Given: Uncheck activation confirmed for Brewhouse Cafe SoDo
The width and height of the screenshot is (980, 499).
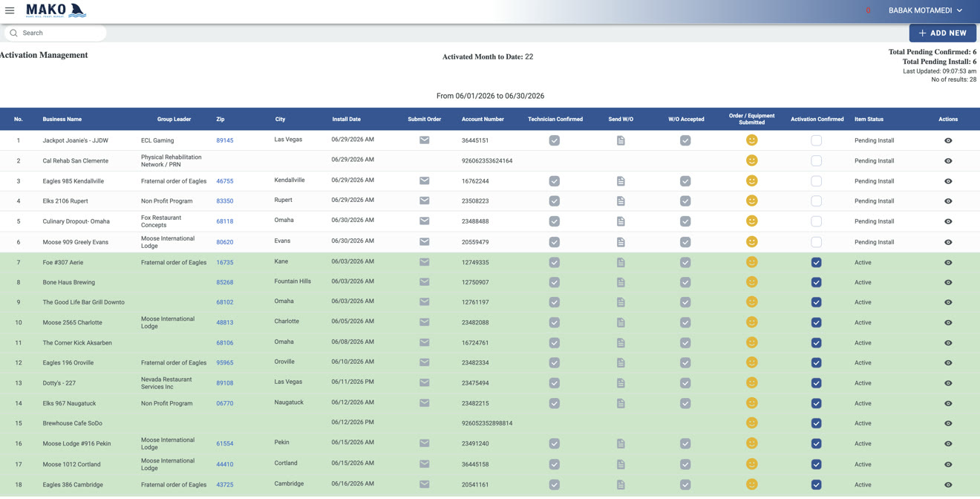Looking at the screenshot, I should click(816, 423).
